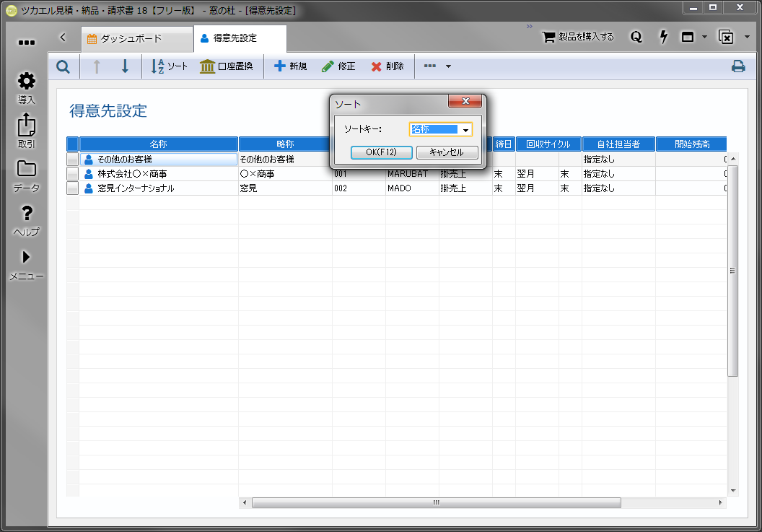Screen dimensions: 762x532
Task: Open the 取引 panel in the sidebar
Action: tap(26, 127)
